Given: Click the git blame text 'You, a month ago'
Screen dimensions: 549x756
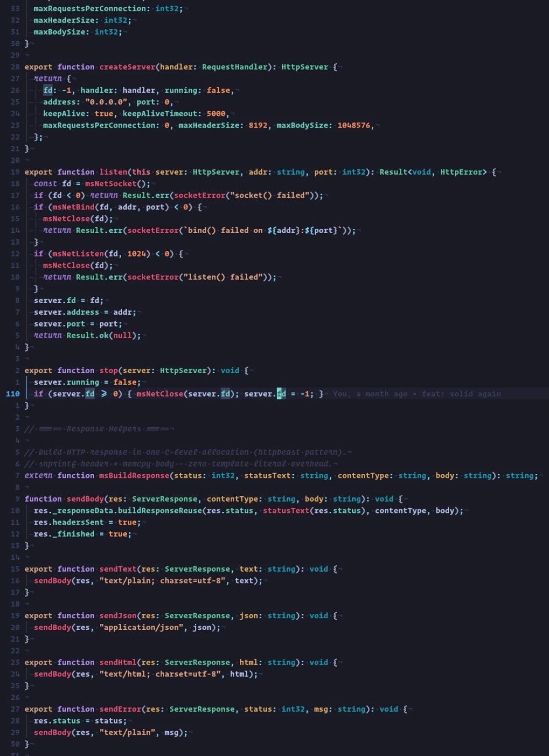Looking at the screenshot, I should (370, 394).
